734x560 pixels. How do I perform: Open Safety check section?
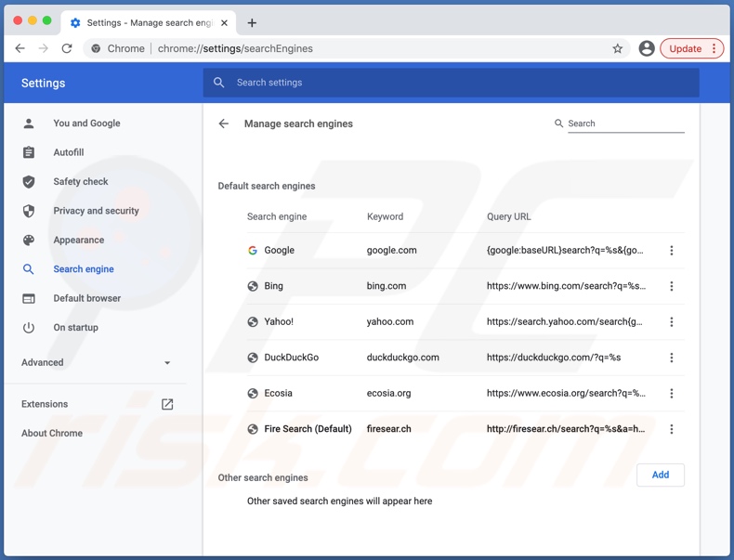coord(81,181)
